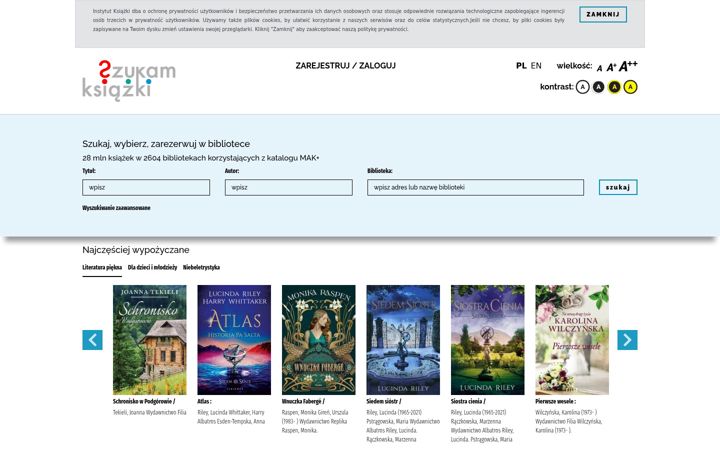720x450 pixels.
Task: Click the Szukam książki logo
Action: tap(129, 80)
